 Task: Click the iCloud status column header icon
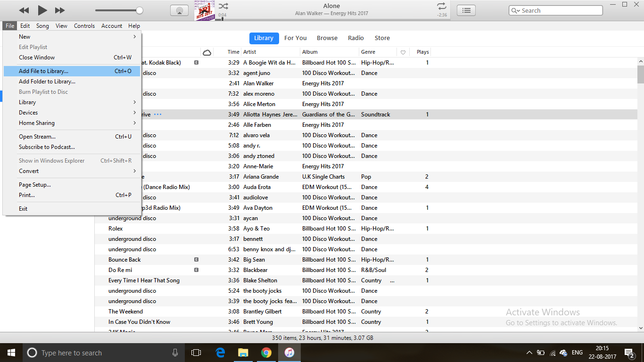pos(206,52)
